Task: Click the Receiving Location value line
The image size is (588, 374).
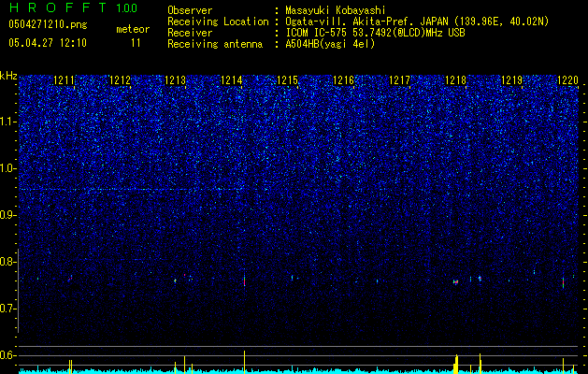Action: pyautogui.click(x=417, y=22)
